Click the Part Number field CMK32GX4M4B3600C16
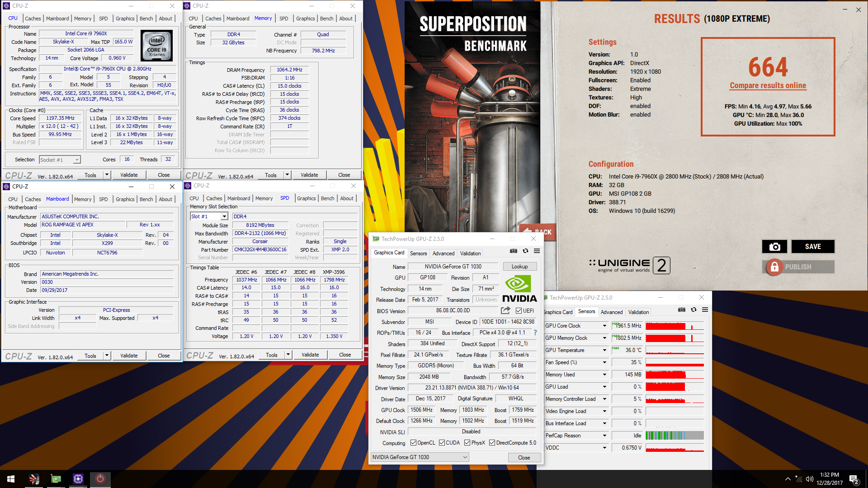 (260, 249)
